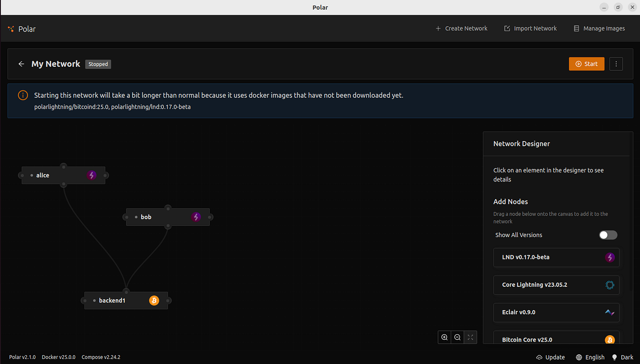Click the Eclair logo icon
This screenshot has height=364, width=640.
pos(610,312)
